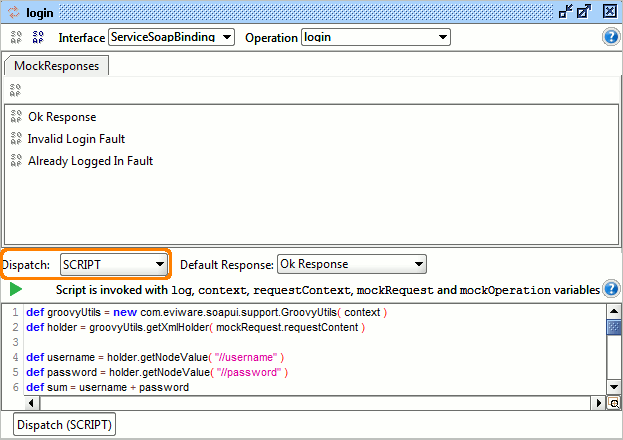The image size is (623, 440).
Task: Run the dispatch script with green arrow
Action: coord(15,289)
